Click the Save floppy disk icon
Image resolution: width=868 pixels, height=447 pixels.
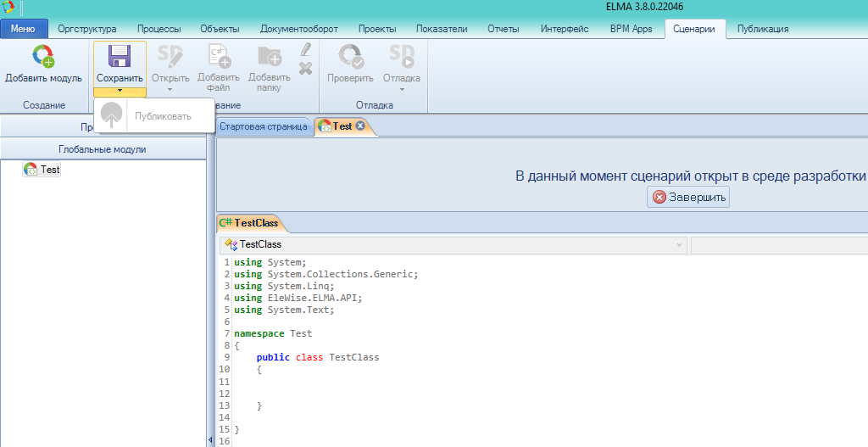coord(120,58)
